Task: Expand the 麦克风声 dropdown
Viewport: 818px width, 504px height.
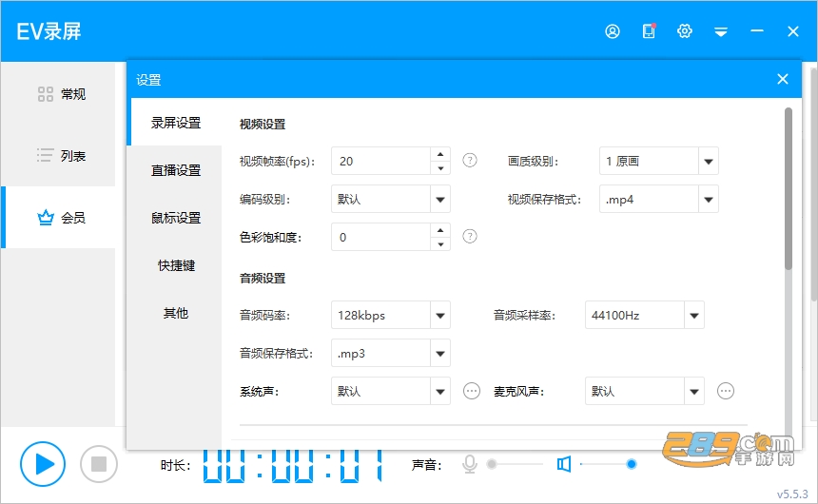Action: [x=693, y=391]
